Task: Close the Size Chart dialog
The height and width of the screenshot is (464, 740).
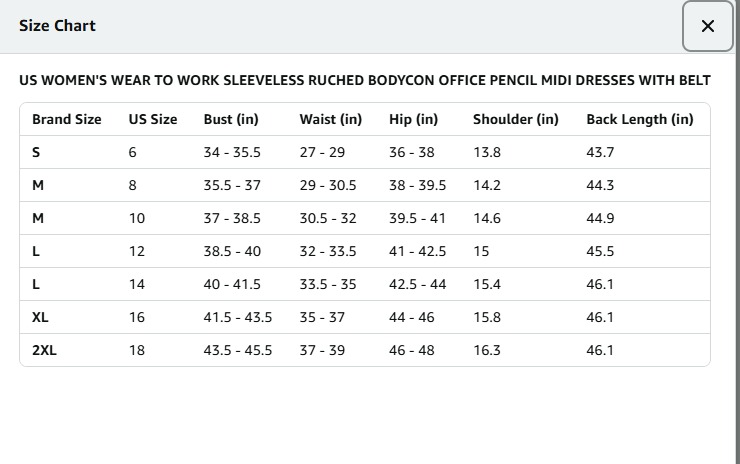Action: pos(707,26)
